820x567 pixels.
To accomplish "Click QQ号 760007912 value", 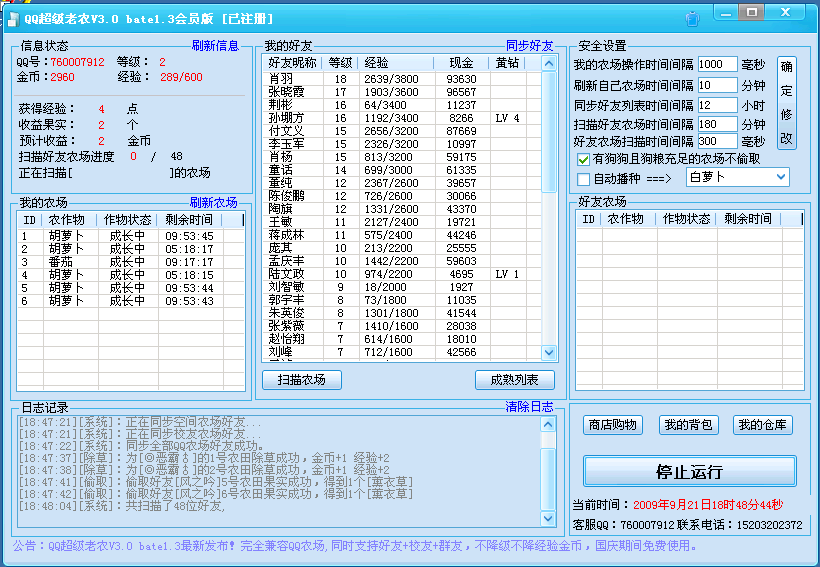I will (x=77, y=62).
